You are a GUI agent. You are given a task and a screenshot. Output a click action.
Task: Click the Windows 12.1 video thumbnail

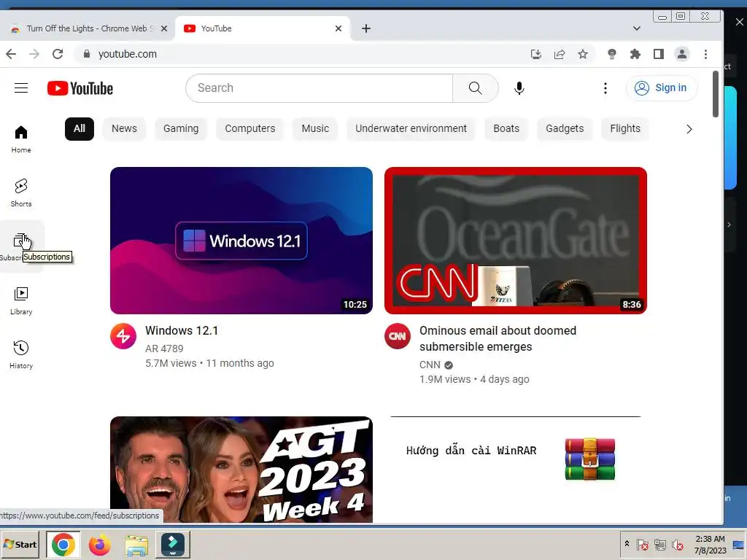point(241,241)
